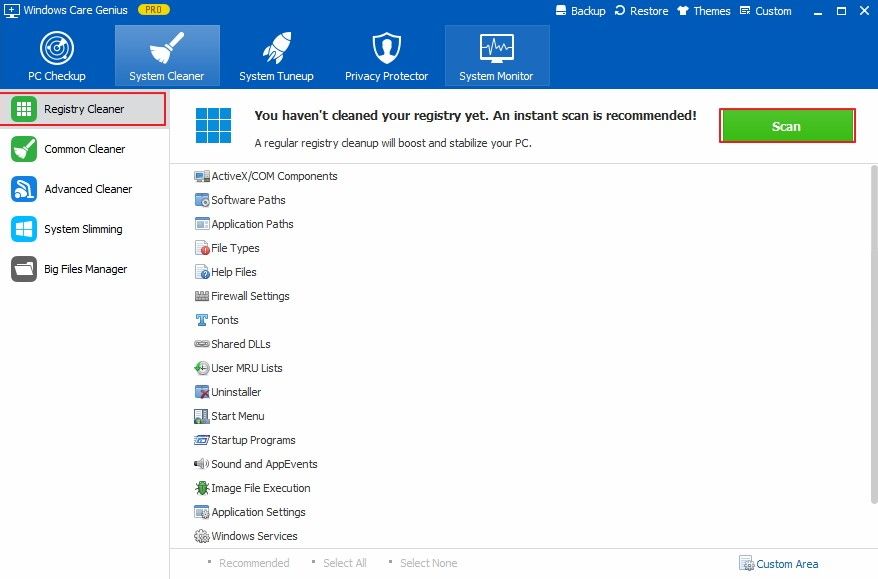This screenshot has width=878, height=579.
Task: Click the Custom title bar option
Action: click(x=765, y=11)
